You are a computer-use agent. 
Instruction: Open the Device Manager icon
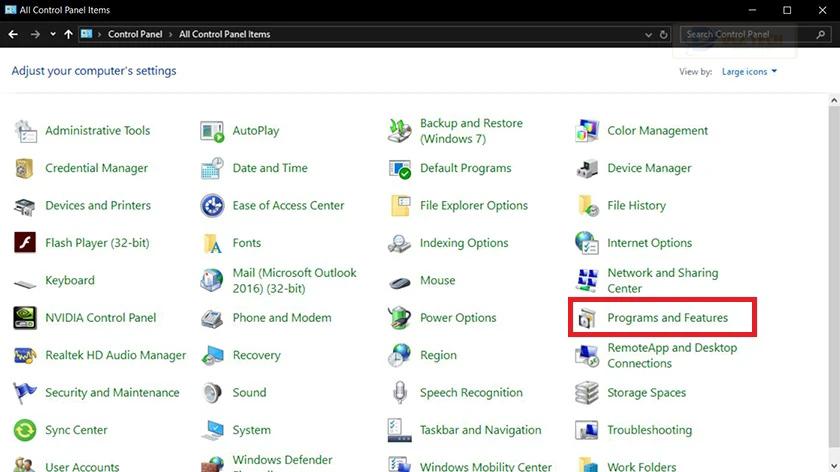(587, 168)
